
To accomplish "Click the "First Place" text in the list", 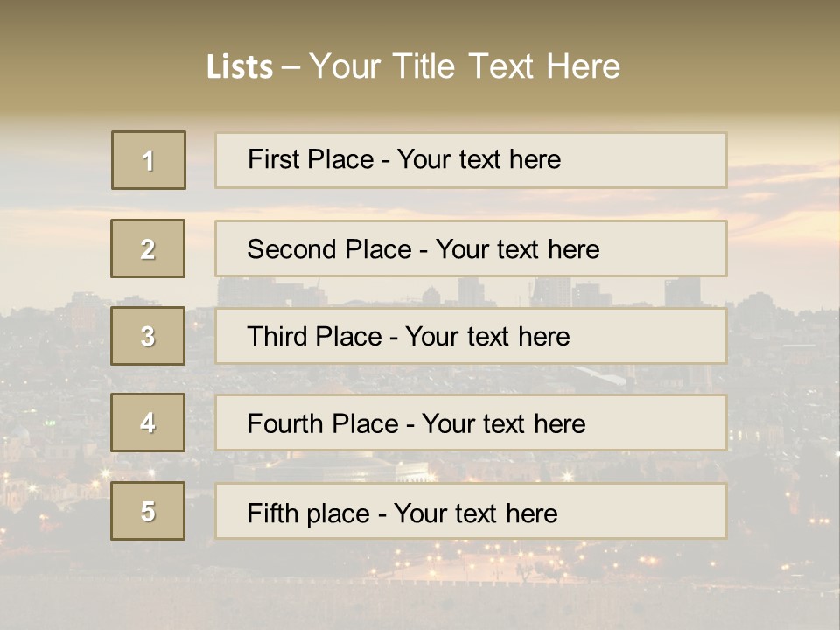I will (311, 159).
